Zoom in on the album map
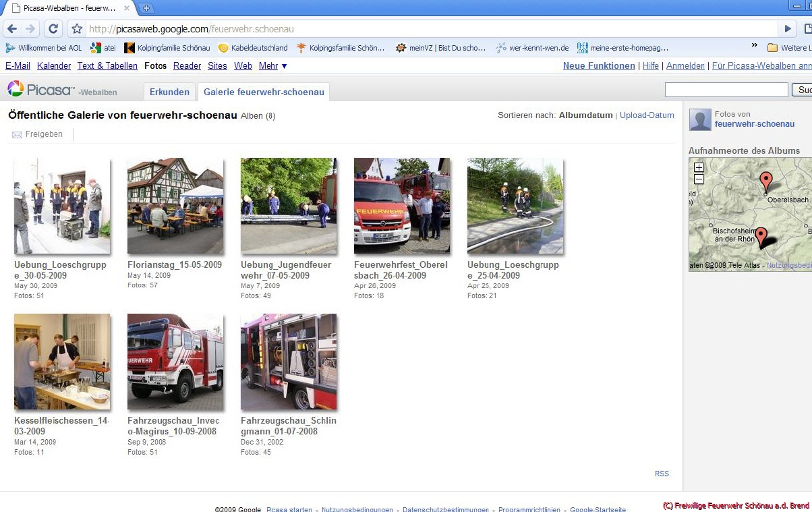 point(699,168)
